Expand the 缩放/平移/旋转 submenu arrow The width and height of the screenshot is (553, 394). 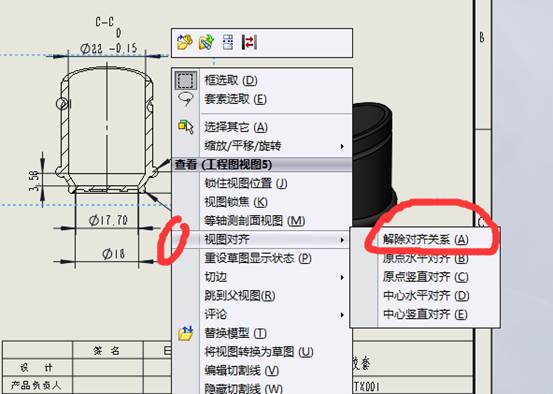342,146
